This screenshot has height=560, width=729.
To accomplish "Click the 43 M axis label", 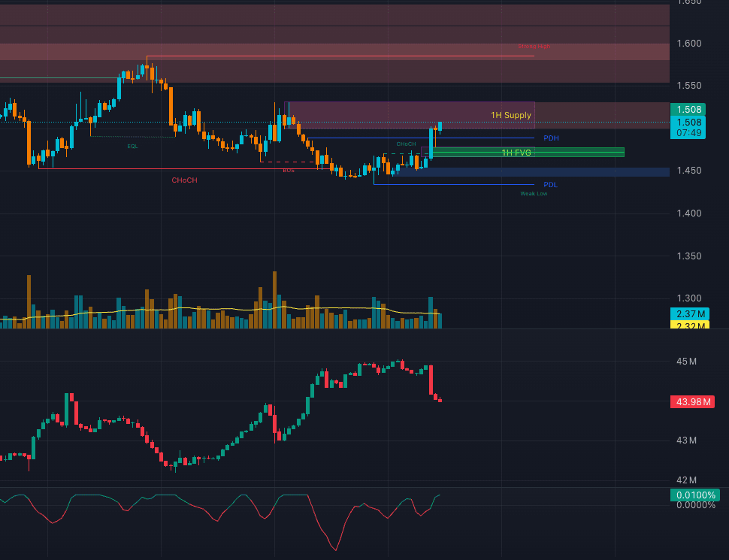I will point(686,440).
